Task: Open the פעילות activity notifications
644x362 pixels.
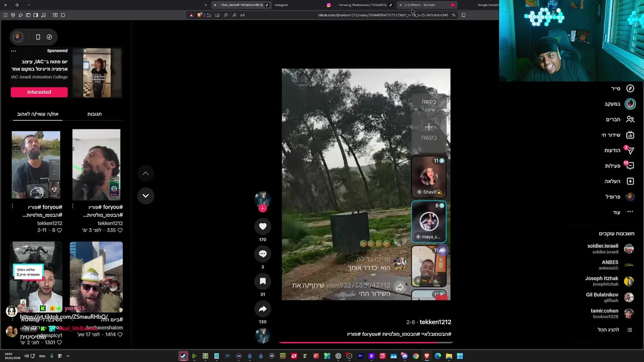Action: [619, 166]
